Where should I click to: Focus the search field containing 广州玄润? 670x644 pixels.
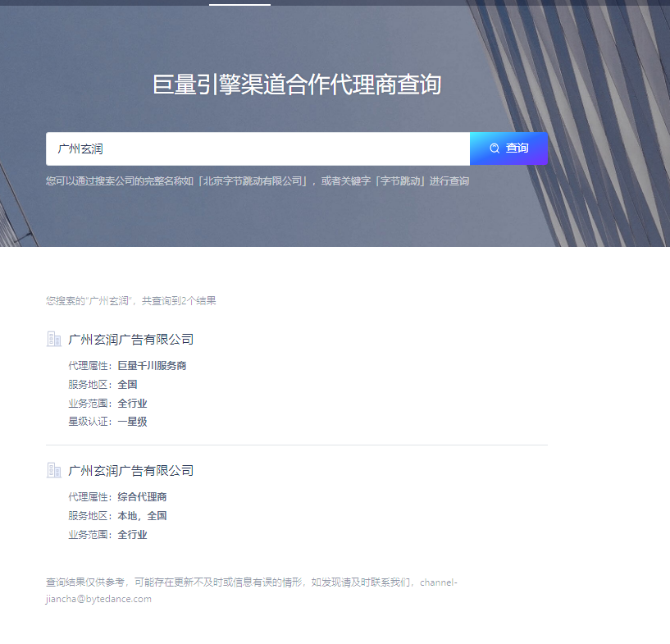tap(258, 148)
